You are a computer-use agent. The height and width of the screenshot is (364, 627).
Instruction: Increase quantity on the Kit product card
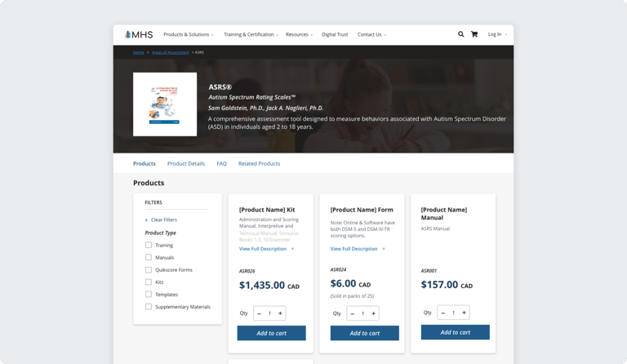(x=280, y=313)
